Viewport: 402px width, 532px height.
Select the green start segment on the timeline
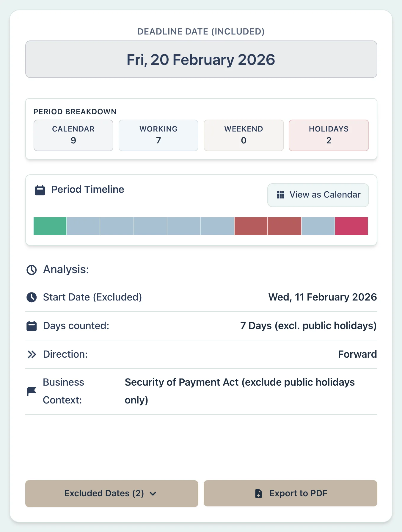tap(50, 226)
